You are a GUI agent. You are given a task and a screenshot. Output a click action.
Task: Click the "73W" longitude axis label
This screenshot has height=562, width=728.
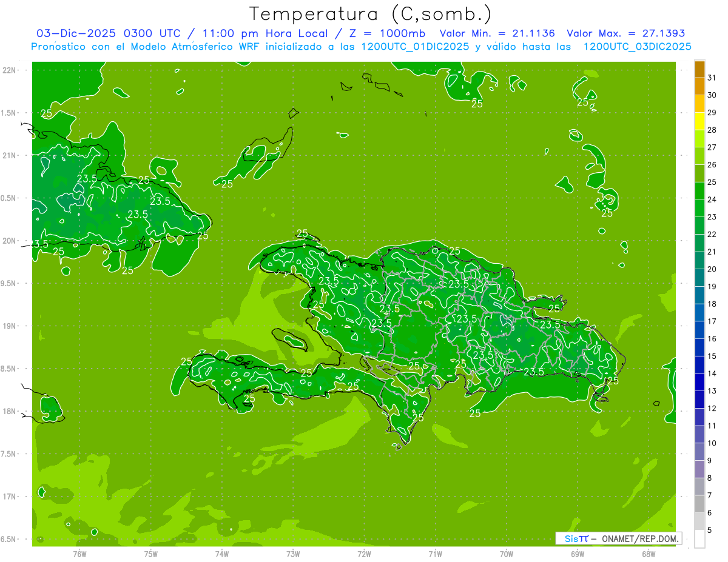[293, 554]
